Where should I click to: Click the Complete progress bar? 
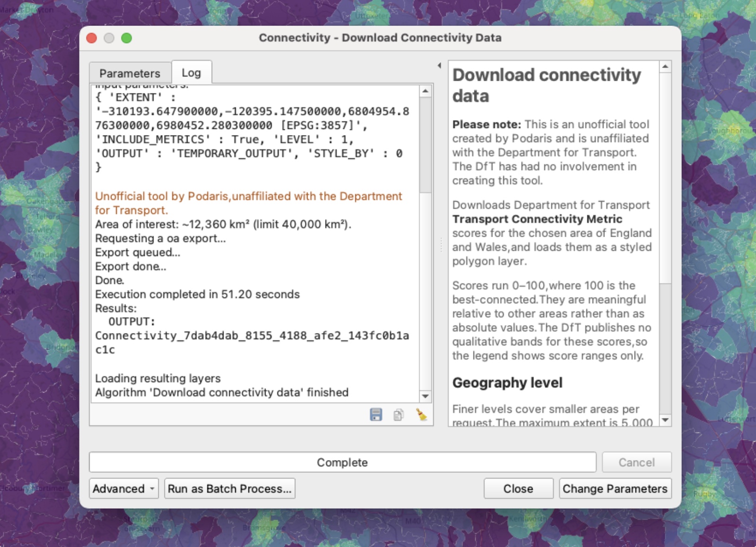click(343, 462)
